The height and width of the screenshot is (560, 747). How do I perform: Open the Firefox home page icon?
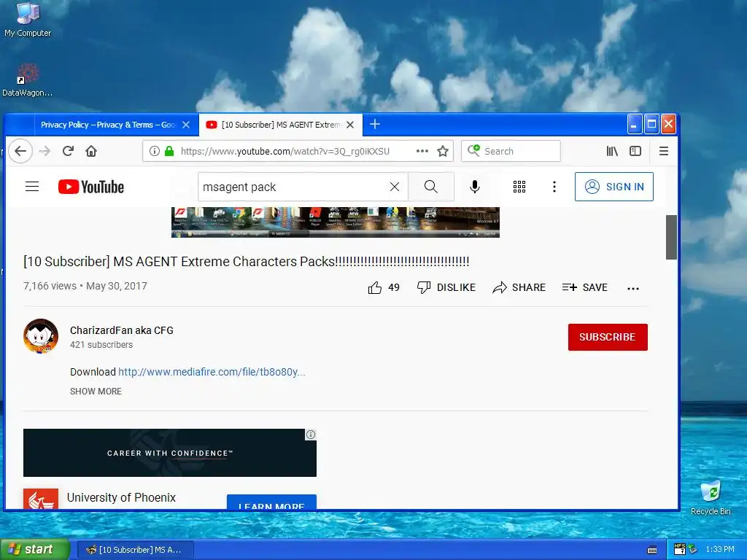pyautogui.click(x=91, y=152)
